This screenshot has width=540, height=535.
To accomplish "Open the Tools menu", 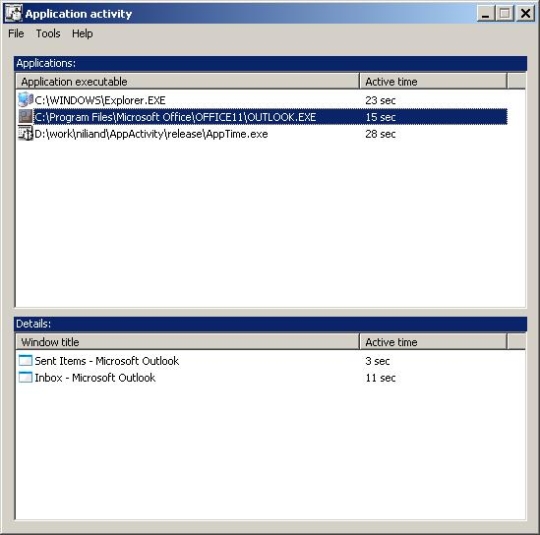I will (48, 33).
